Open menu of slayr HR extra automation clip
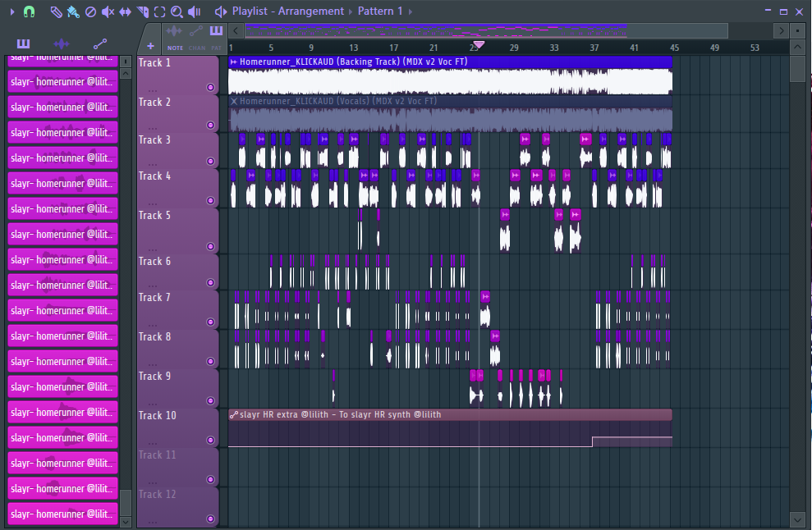Image resolution: width=812 pixels, height=530 pixels. (234, 414)
